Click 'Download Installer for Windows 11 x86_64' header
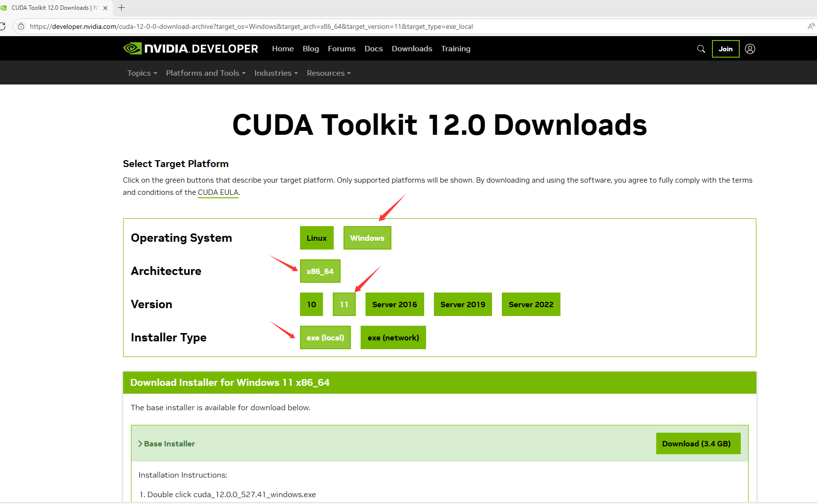The height and width of the screenshot is (504, 817). 230,382
